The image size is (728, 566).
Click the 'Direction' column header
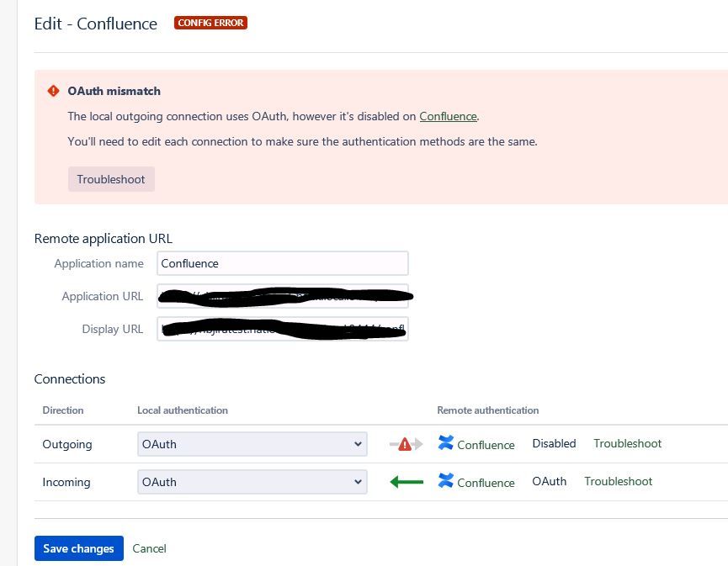(63, 410)
